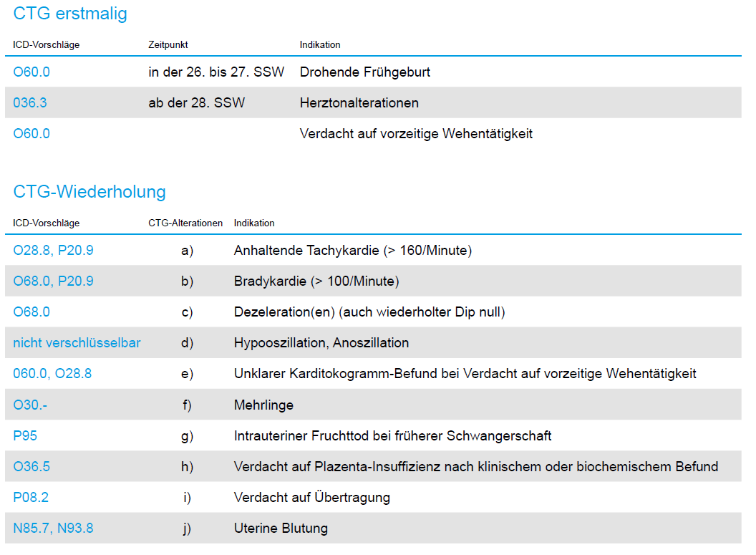Select the "N85.7, N93.8" codes for Uterine Blutung

[53, 529]
